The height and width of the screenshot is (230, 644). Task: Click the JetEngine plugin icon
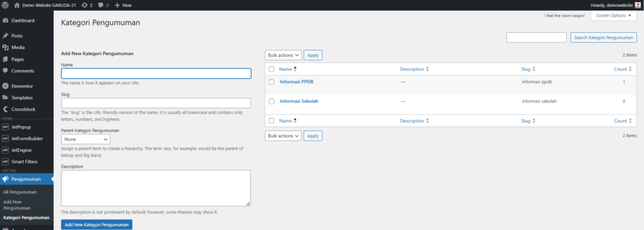(5, 150)
